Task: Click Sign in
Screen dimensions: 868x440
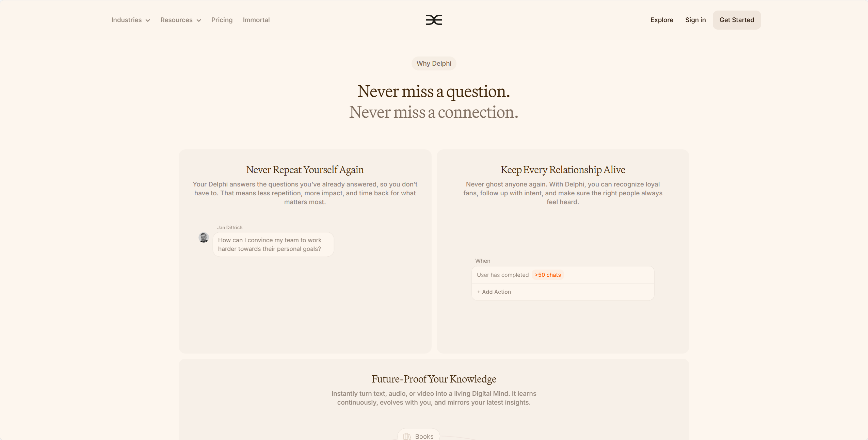Action: coord(695,20)
